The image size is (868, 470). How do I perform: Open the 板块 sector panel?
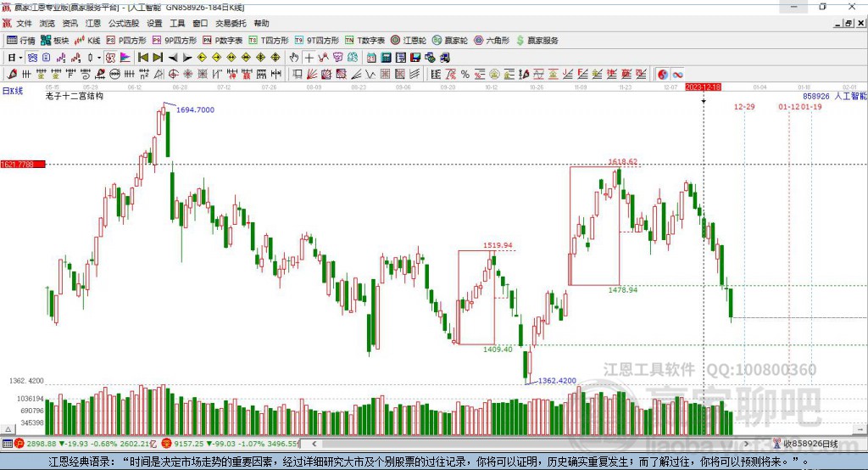tap(54, 41)
